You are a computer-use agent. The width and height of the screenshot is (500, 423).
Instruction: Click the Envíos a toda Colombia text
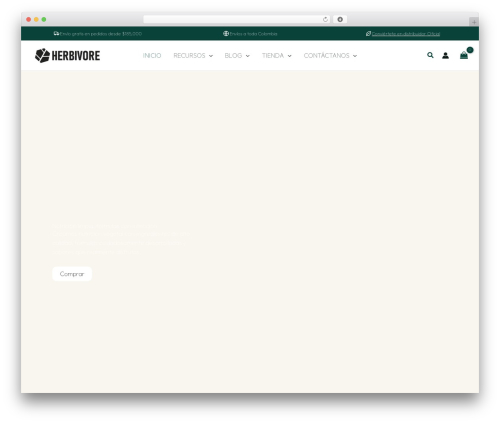click(x=253, y=34)
